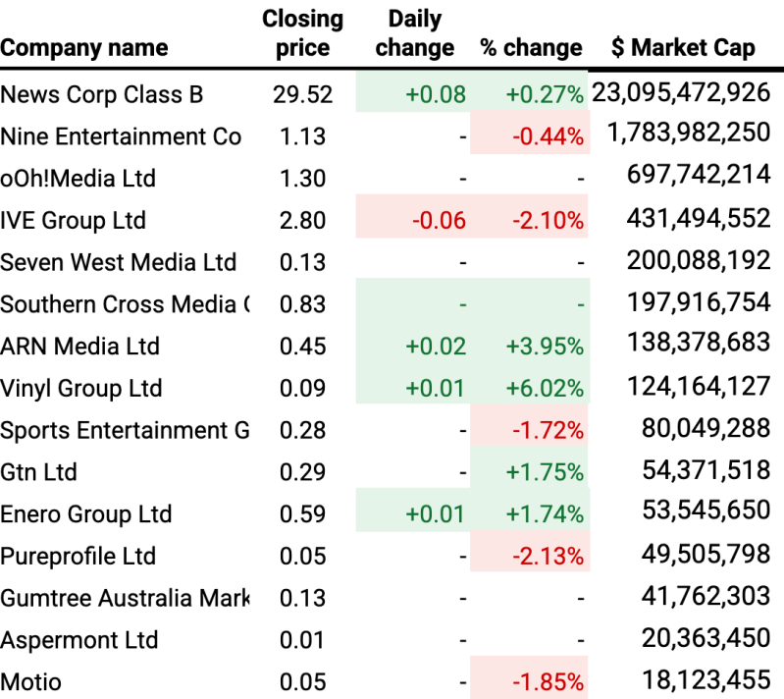Select the -2.10% change cell
The height and width of the screenshot is (699, 784).
(x=548, y=220)
